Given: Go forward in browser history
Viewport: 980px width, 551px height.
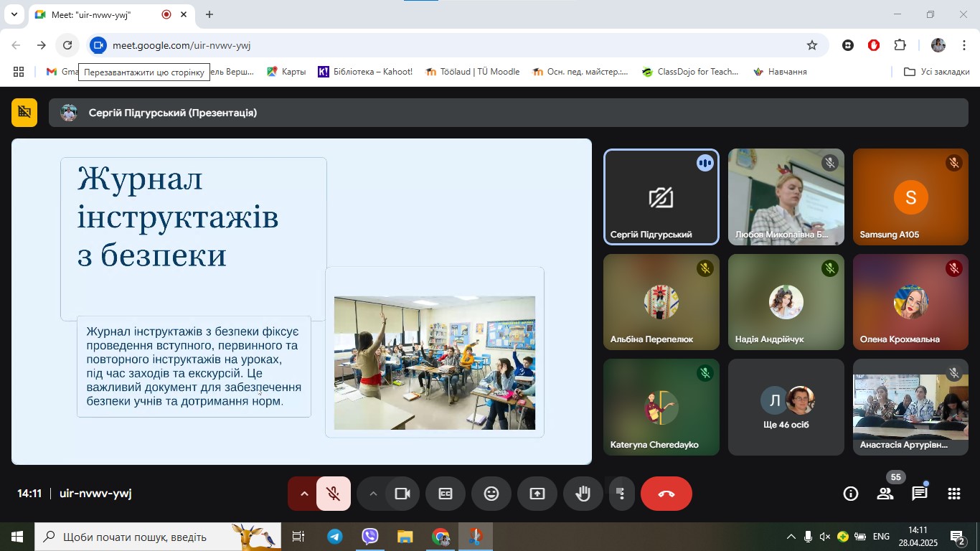Looking at the screenshot, I should [42, 45].
